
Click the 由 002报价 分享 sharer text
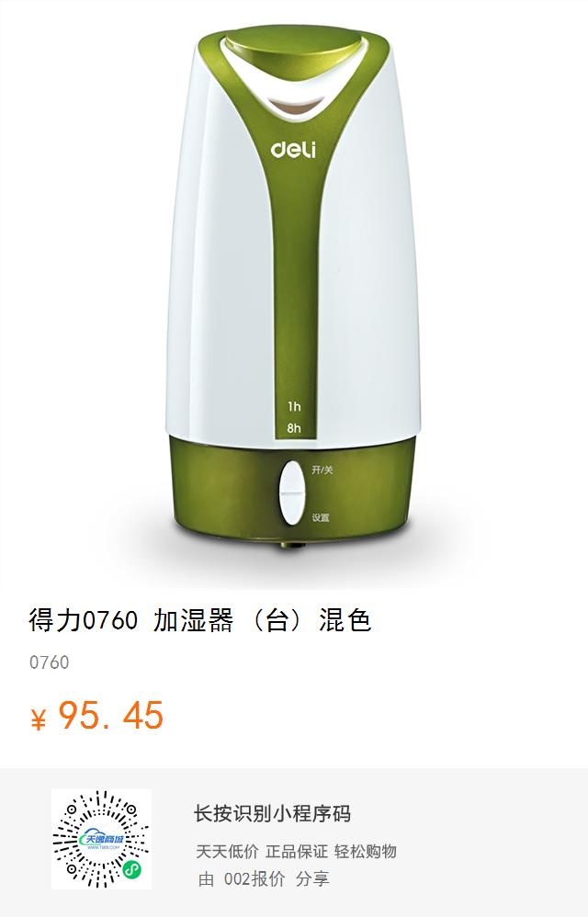tap(263, 878)
